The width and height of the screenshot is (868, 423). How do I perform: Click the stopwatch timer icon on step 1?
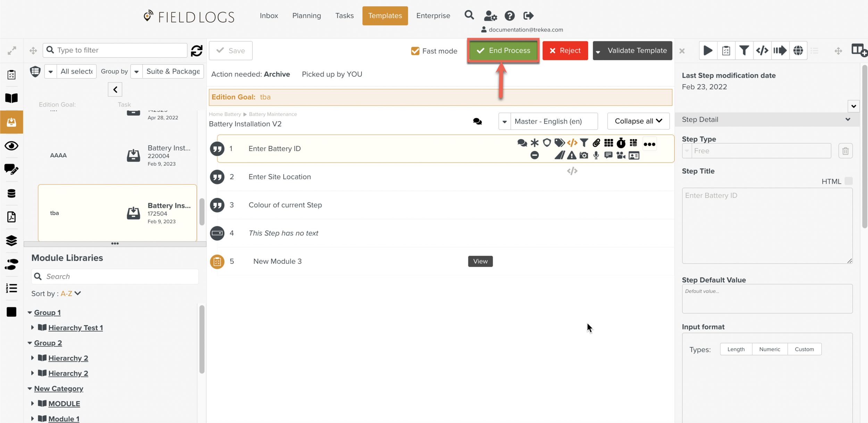(x=621, y=143)
